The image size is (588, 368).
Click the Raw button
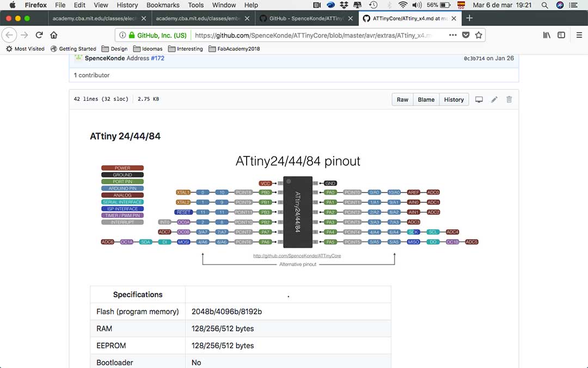point(402,100)
